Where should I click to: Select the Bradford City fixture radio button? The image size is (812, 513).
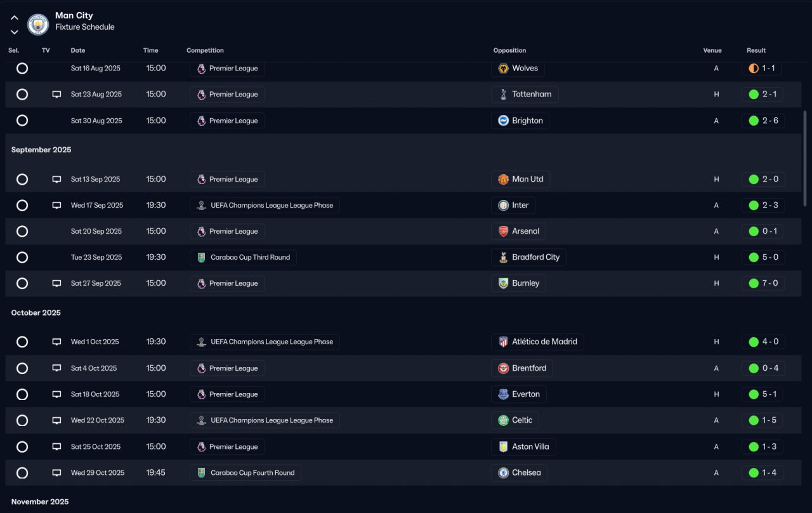(22, 257)
